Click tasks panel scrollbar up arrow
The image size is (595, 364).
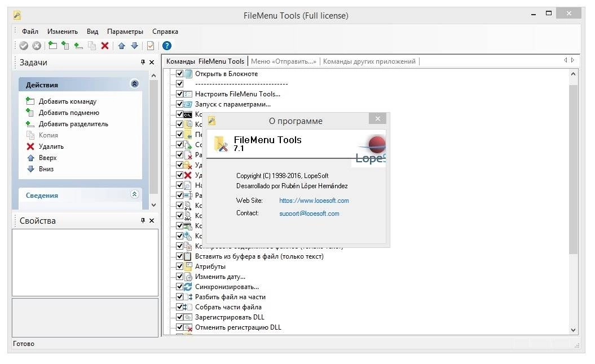[153, 76]
